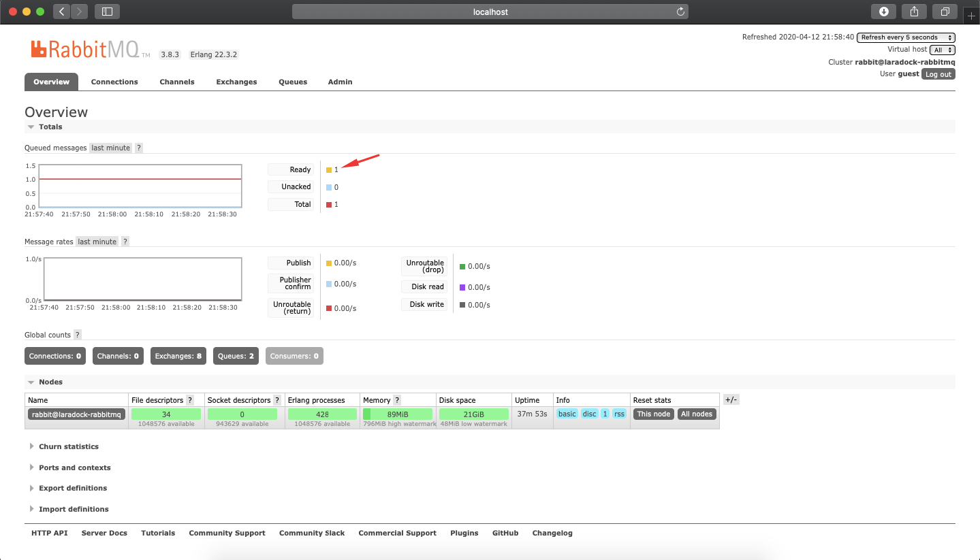
Task: Open the Message rates help icon
Action: 125,241
